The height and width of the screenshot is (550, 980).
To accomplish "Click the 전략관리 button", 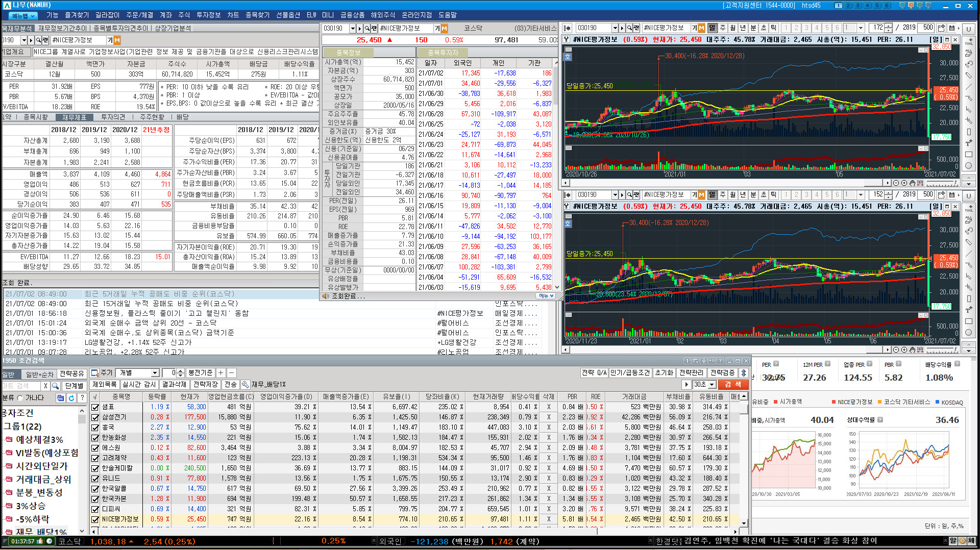I will click(x=691, y=373).
